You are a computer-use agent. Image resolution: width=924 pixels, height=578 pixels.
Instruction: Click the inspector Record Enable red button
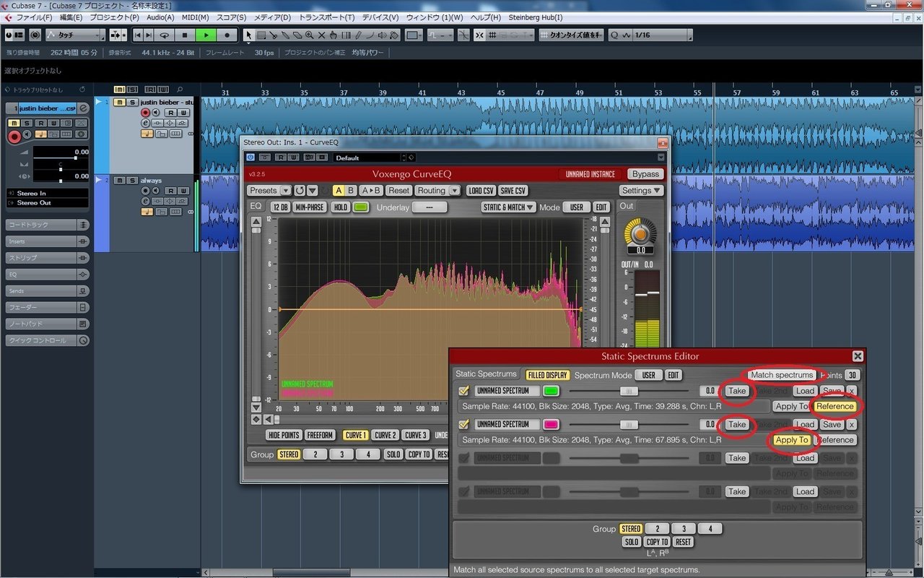pyautogui.click(x=14, y=137)
